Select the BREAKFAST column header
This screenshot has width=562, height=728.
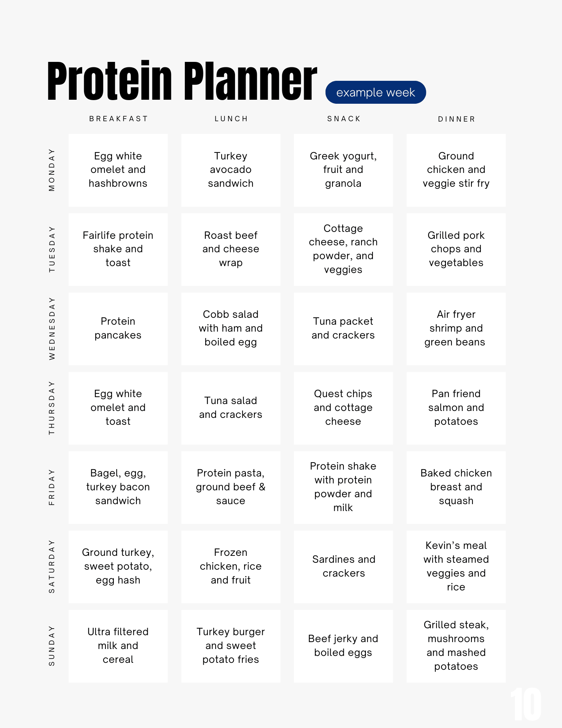click(119, 119)
